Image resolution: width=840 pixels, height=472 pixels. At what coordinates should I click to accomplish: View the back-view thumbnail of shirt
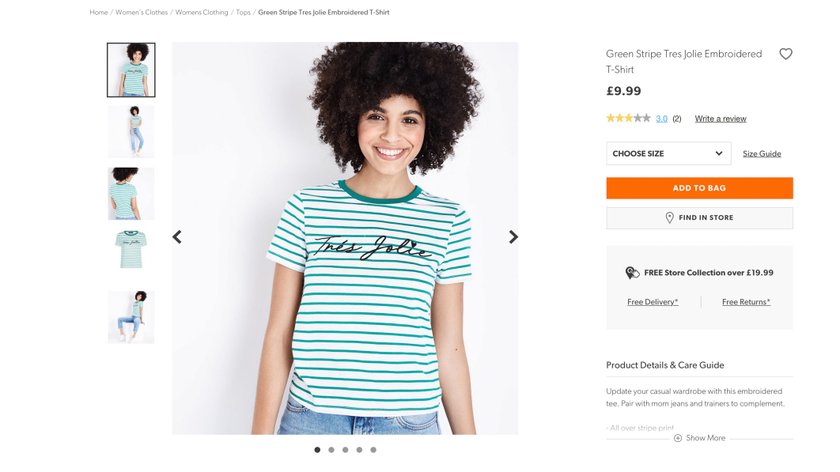(x=131, y=193)
